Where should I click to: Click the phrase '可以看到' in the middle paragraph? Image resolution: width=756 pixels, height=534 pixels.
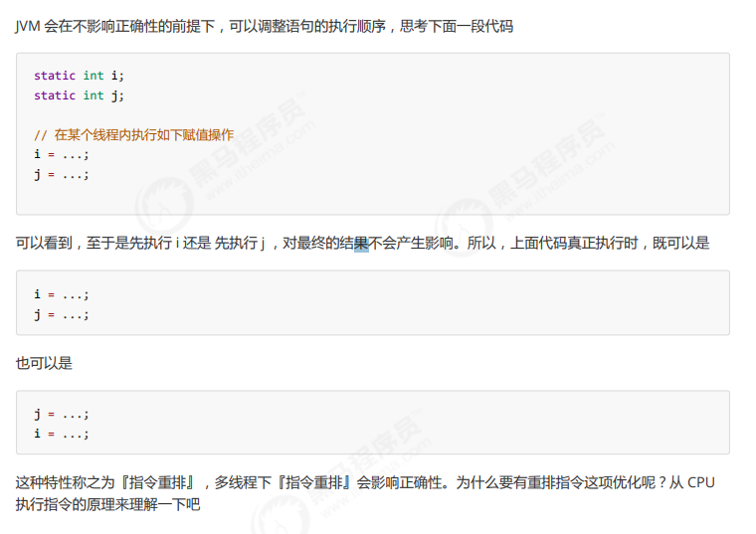(x=44, y=243)
